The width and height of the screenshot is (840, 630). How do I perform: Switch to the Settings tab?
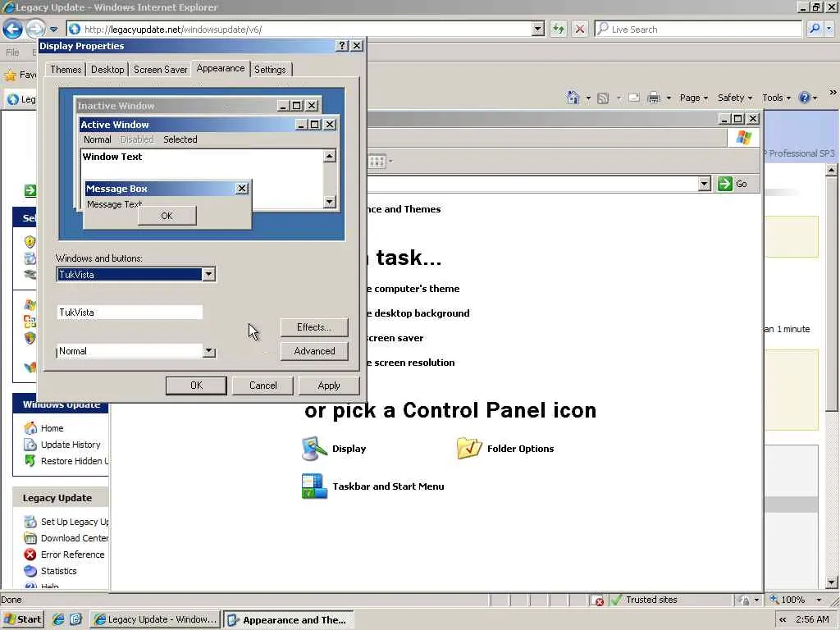(270, 70)
